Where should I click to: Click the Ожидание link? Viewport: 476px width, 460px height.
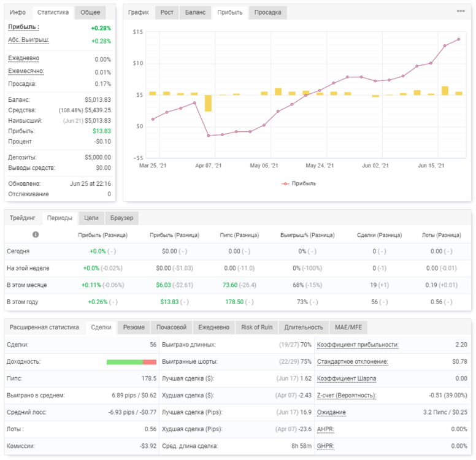[x=331, y=412]
